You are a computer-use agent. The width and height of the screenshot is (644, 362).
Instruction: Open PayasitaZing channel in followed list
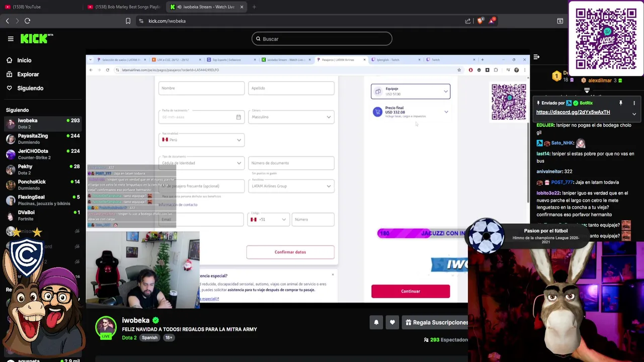(43, 139)
